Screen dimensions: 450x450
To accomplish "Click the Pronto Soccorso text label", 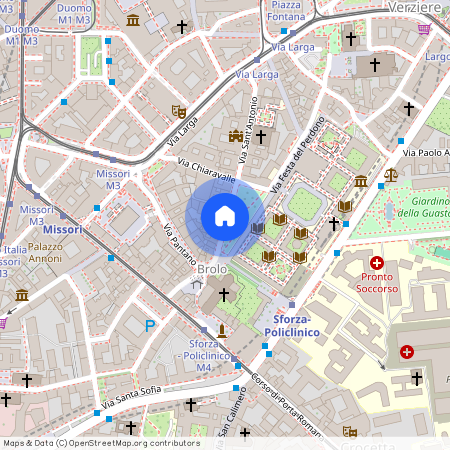I will point(377,283).
